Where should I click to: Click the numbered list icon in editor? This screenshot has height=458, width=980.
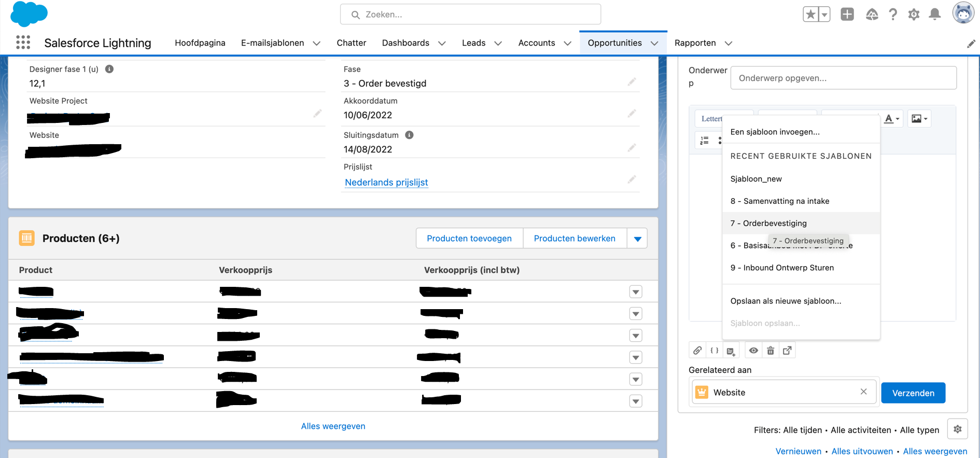point(704,141)
